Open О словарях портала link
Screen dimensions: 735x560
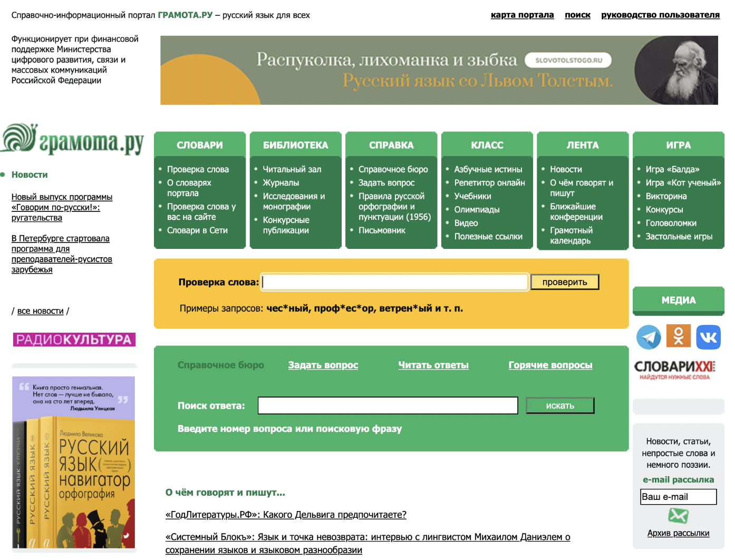tap(189, 188)
